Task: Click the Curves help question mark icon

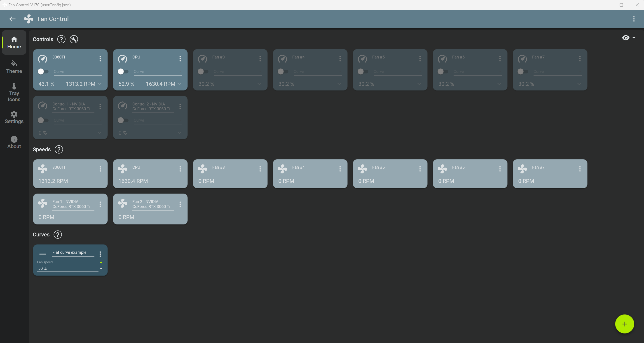Action: pos(58,234)
